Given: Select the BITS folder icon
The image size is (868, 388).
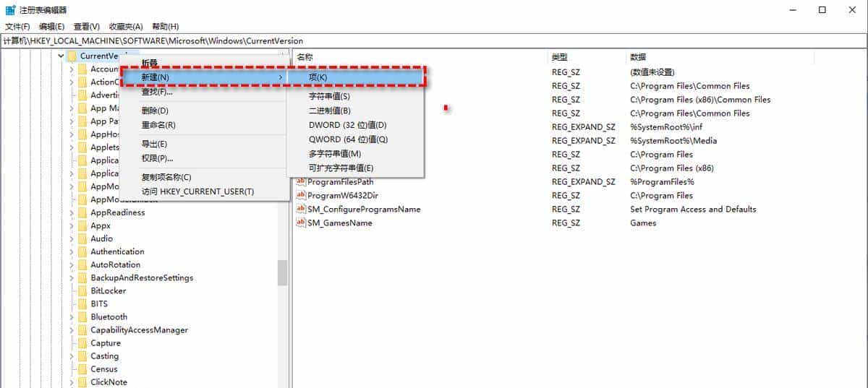Looking at the screenshot, I should (x=82, y=303).
